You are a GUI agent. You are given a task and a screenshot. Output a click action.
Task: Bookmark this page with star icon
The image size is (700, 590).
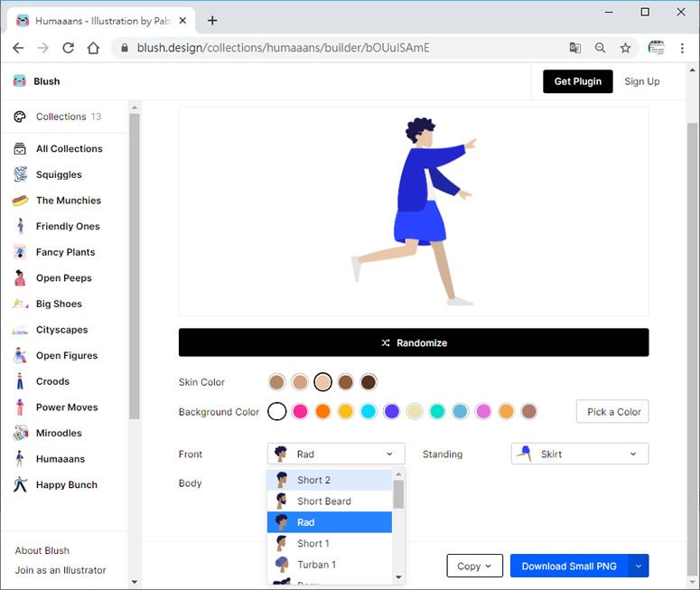tap(625, 48)
